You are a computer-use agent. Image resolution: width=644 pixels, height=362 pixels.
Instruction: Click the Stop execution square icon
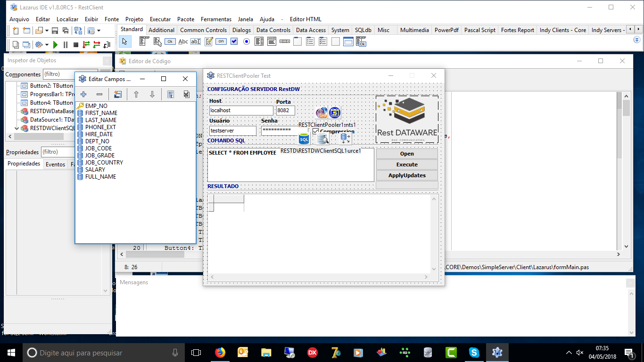tap(76, 45)
